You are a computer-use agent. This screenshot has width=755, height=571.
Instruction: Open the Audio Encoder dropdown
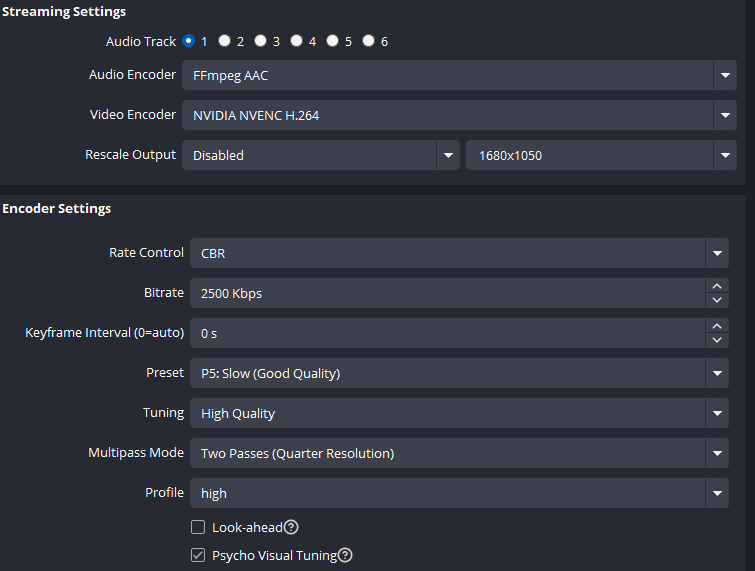click(725, 75)
